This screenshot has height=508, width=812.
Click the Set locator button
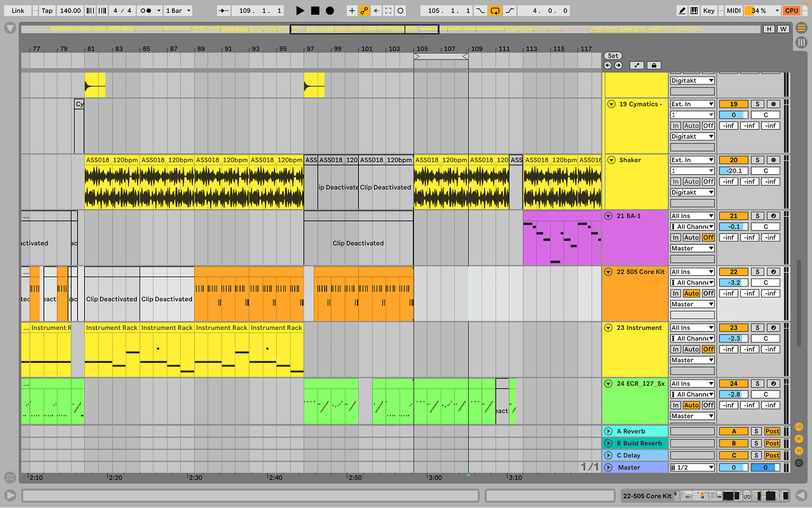pos(613,56)
